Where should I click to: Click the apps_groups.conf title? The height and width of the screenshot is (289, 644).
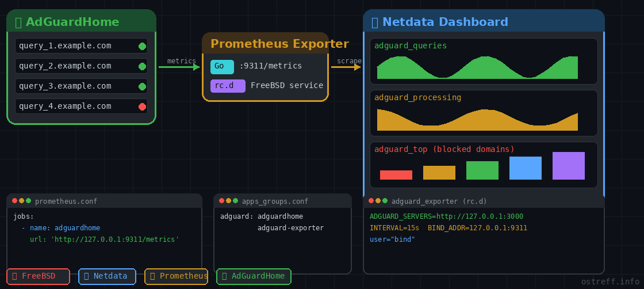[x=275, y=201]
